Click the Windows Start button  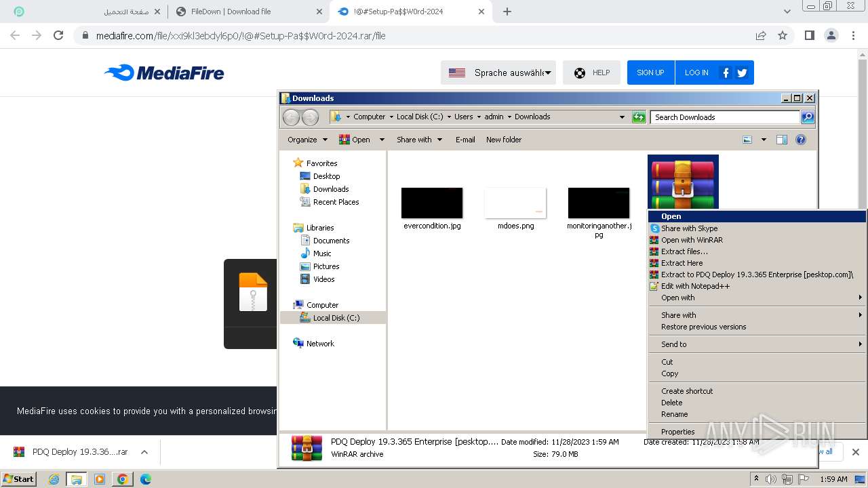click(x=18, y=479)
